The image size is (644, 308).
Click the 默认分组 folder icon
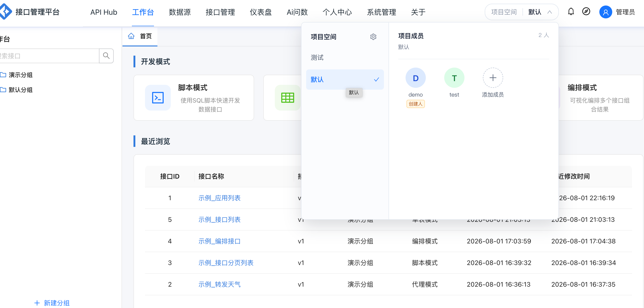pyautogui.click(x=3, y=90)
